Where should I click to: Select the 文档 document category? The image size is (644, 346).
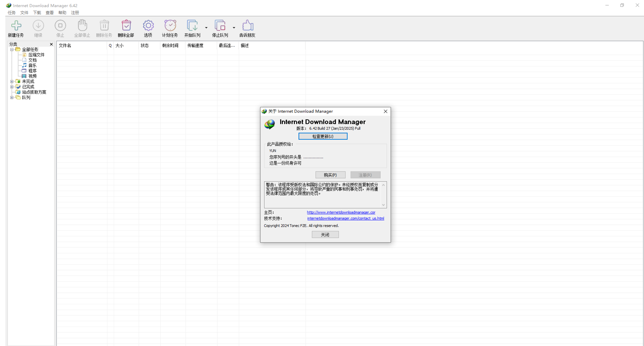(x=32, y=60)
